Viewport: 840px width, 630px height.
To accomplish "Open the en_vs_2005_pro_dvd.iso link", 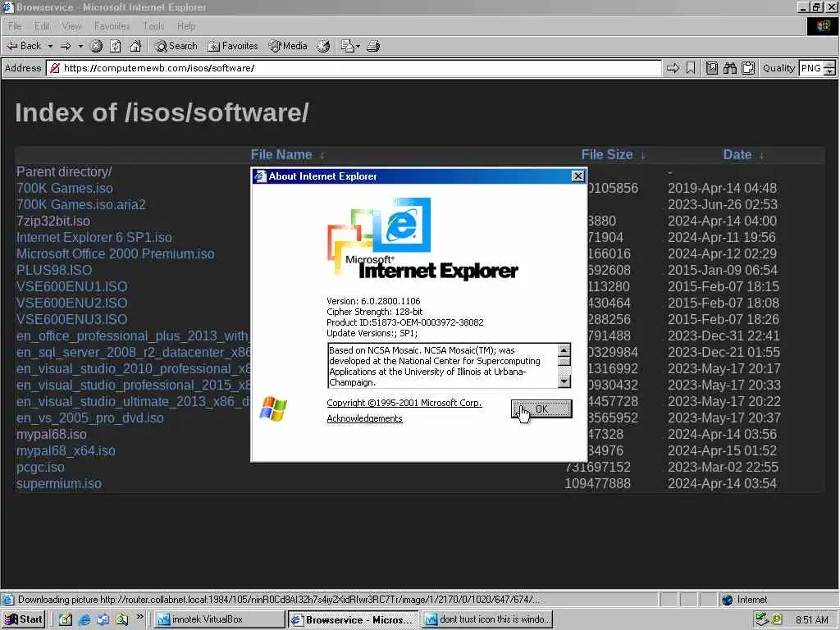I will 90,418.
